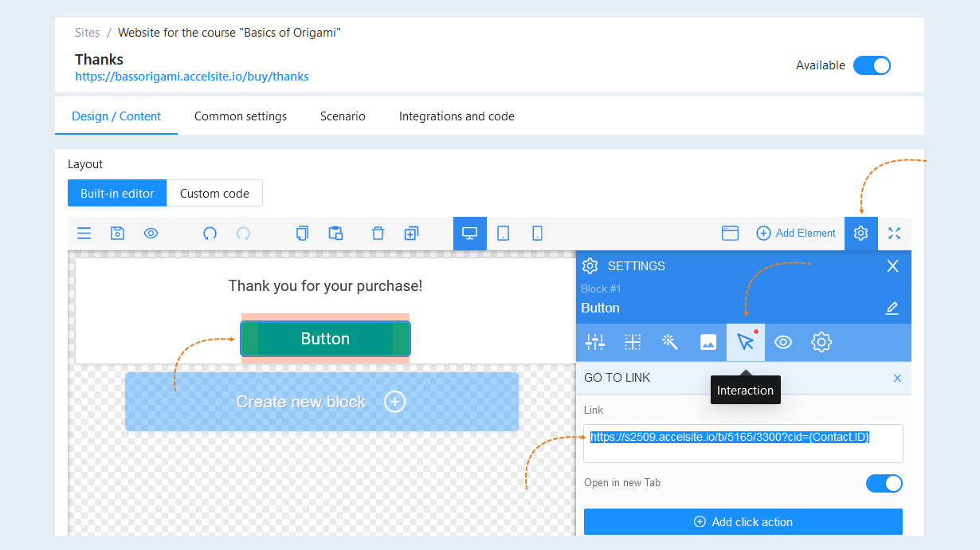980x550 pixels.
Task: Click the trash delete icon
Action: click(x=378, y=234)
